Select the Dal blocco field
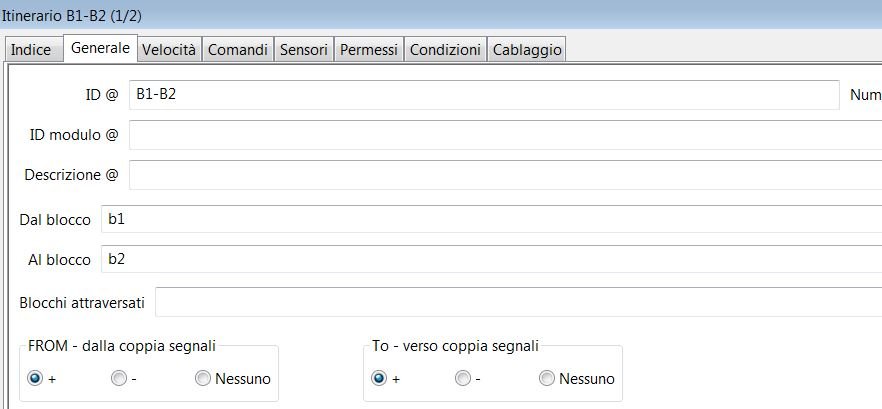The width and height of the screenshot is (882, 409). pos(491,220)
